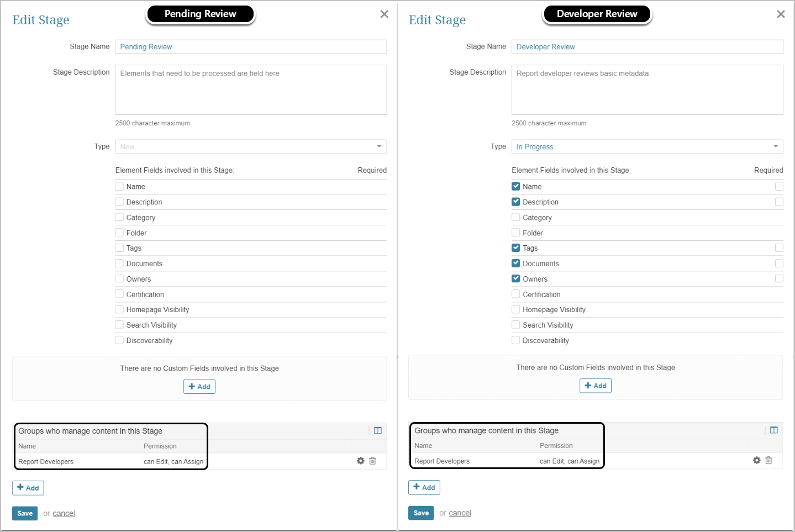This screenshot has width=795, height=532.
Task: Click the Pending Review Stage Description textarea
Action: (251, 90)
